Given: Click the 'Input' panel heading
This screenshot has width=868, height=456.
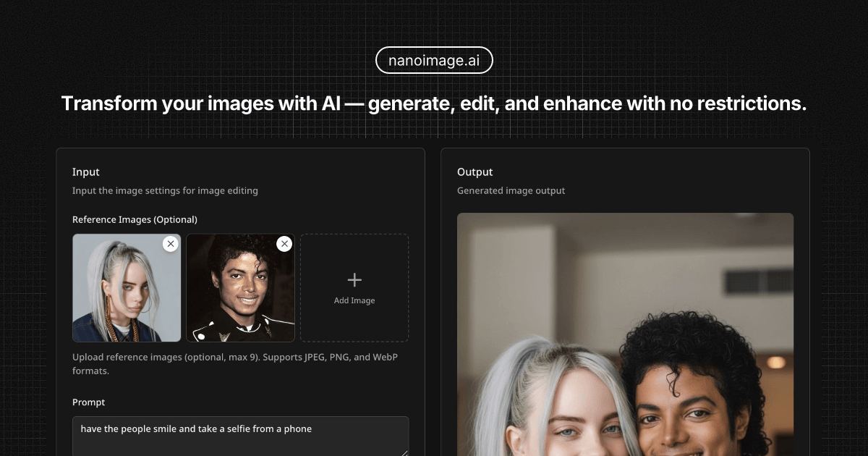Looking at the screenshot, I should click(86, 172).
